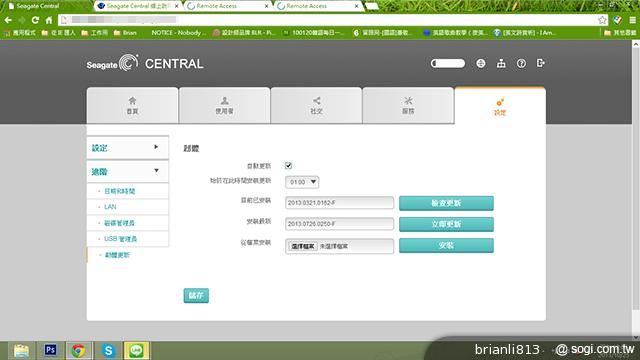
Task: Click the install from file button
Action: click(x=446, y=245)
